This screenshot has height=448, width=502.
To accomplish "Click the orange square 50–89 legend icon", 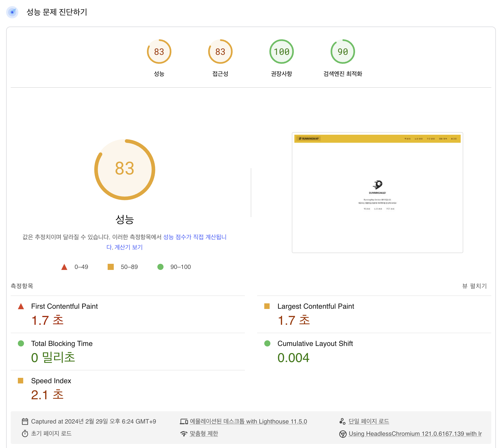I will point(111,267).
